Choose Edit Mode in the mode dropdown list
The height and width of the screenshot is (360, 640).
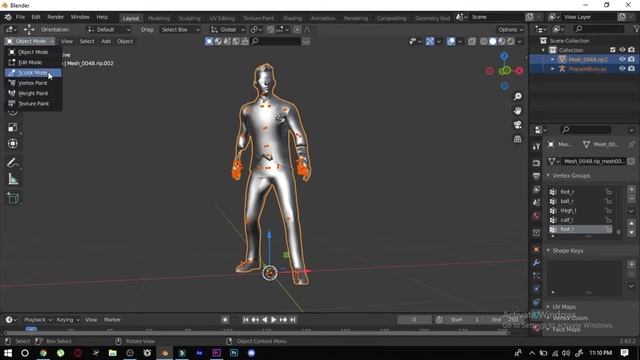[x=33, y=62]
